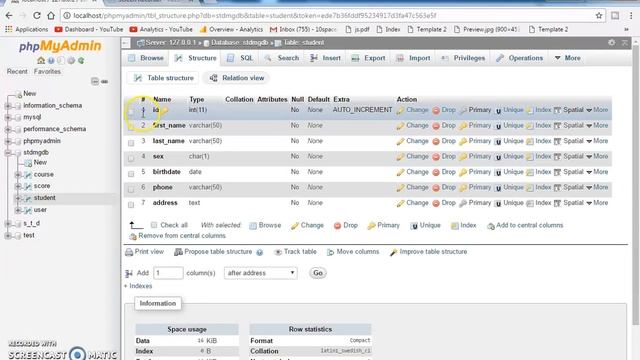Click Table structure button
640x360 pixels.
click(164, 78)
